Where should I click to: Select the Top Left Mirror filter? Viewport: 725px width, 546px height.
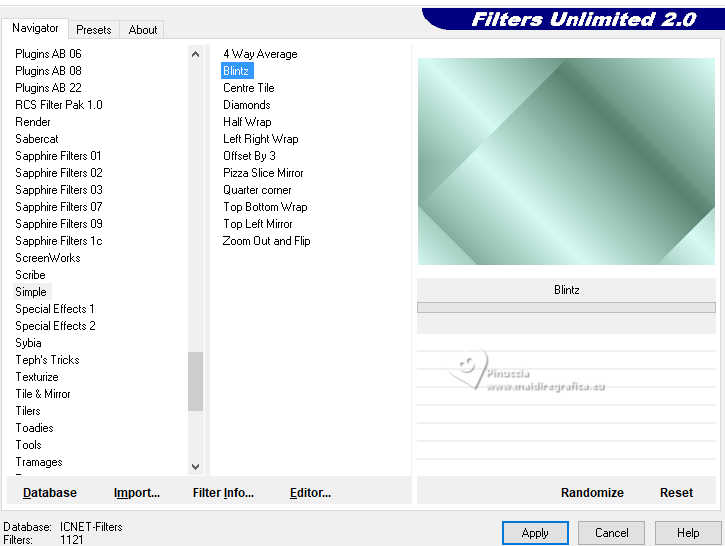(258, 224)
